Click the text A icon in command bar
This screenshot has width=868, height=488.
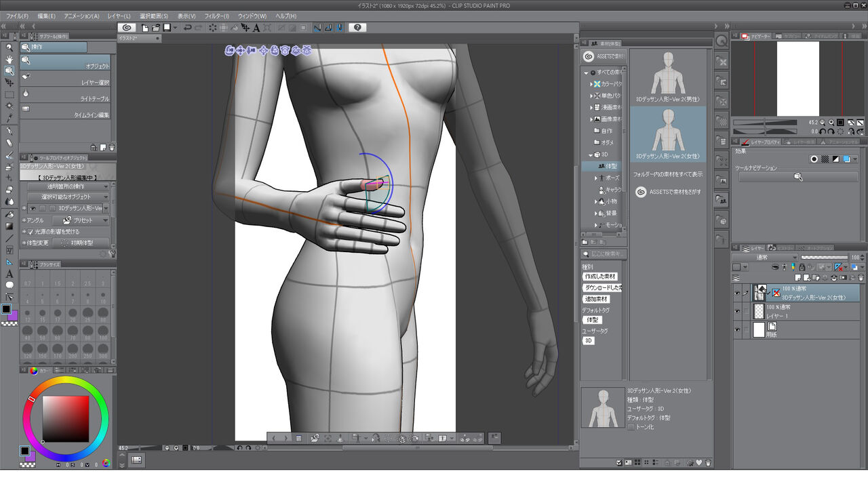click(256, 28)
